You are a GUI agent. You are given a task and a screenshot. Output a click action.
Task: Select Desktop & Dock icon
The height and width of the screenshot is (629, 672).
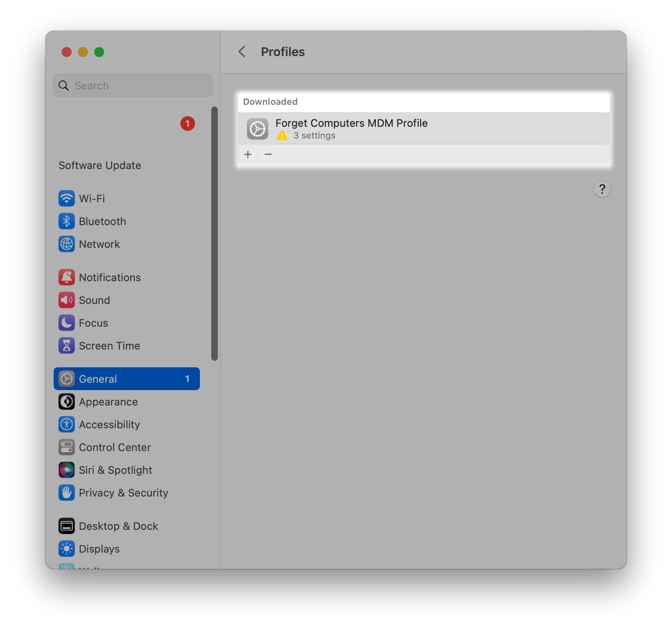click(67, 526)
